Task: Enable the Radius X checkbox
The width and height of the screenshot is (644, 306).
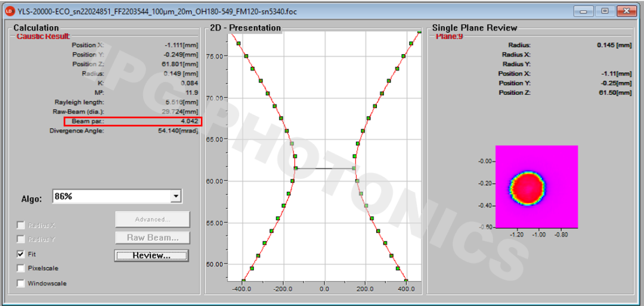Action: click(21, 225)
